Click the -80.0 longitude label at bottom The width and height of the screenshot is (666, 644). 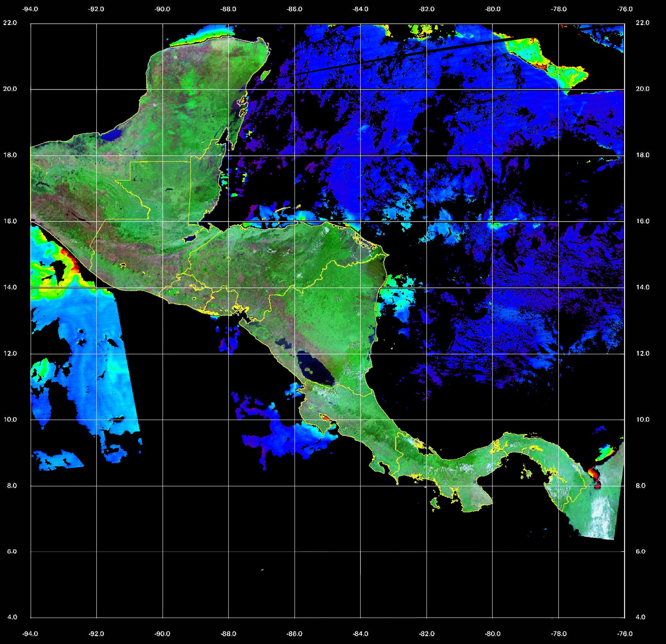(x=492, y=634)
